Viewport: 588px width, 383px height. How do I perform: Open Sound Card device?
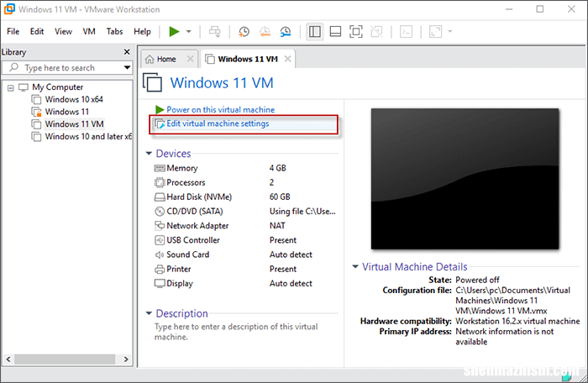pos(188,254)
